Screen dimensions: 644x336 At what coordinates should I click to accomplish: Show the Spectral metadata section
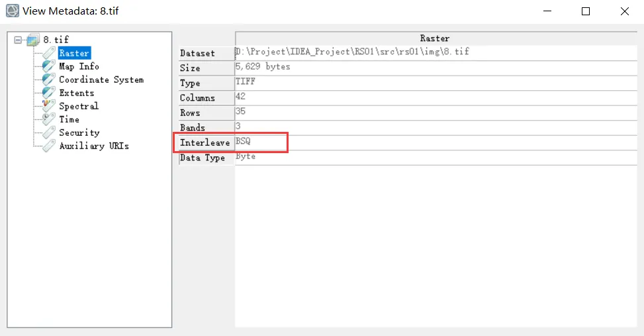pos(78,106)
